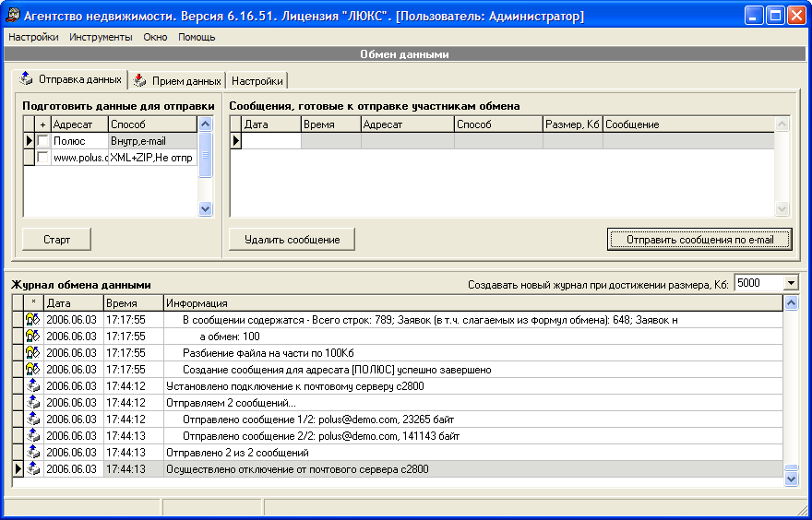Image resolution: width=812 pixels, height=520 pixels.
Task: Click icon of row 'Осуществлено отключение от почтового сервера'
Action: tap(33, 468)
